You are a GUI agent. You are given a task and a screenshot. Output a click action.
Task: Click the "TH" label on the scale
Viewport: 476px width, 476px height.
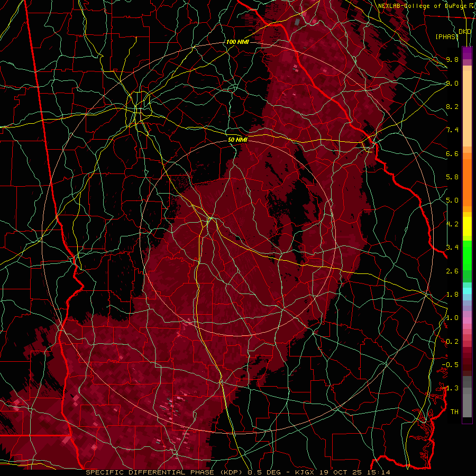point(454,412)
